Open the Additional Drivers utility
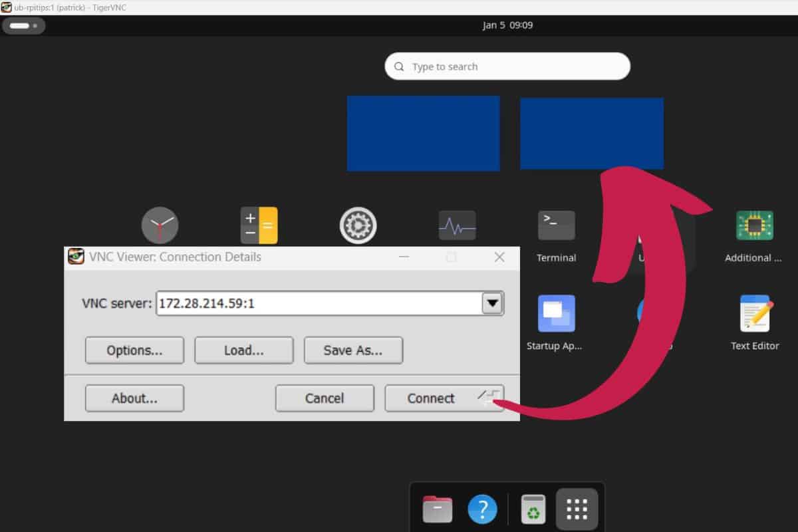 [x=753, y=225]
